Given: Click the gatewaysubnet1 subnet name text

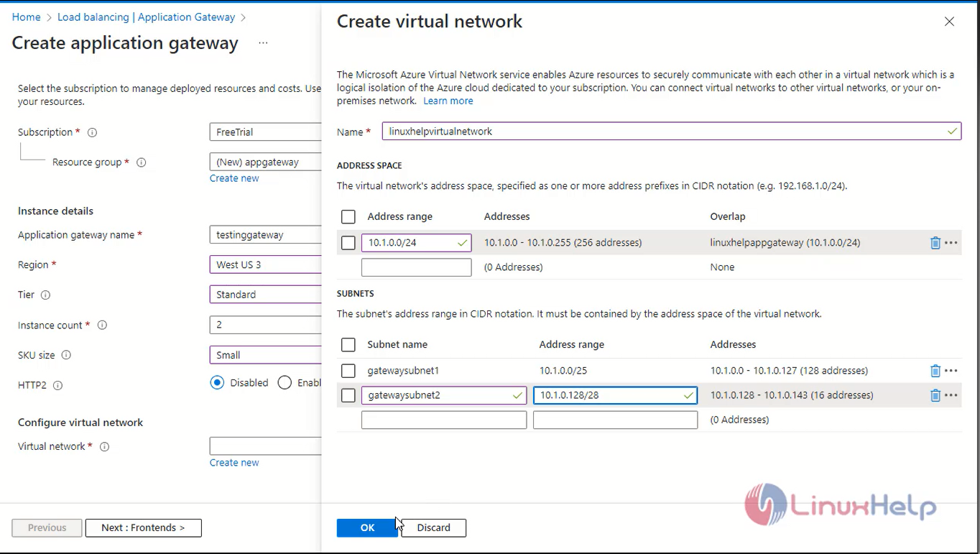Looking at the screenshot, I should pos(403,371).
